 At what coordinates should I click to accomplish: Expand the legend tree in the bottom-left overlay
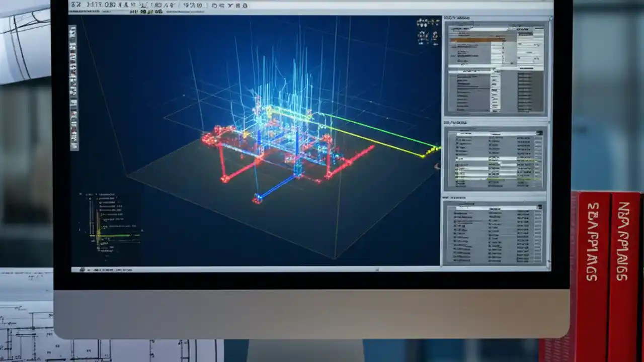coord(88,195)
